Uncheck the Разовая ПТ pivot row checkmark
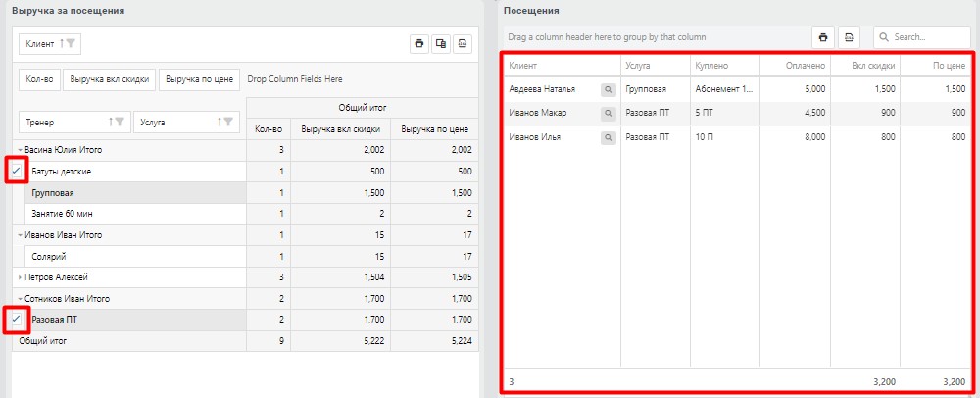The width and height of the screenshot is (980, 398). tap(17, 320)
